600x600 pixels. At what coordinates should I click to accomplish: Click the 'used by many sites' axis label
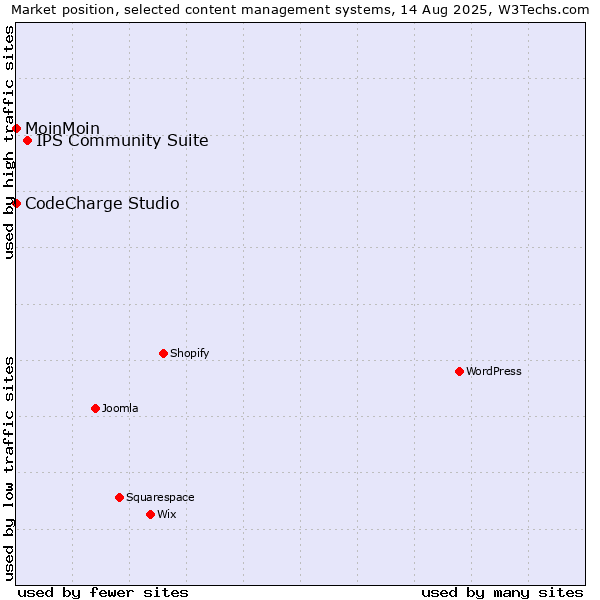(x=502, y=593)
